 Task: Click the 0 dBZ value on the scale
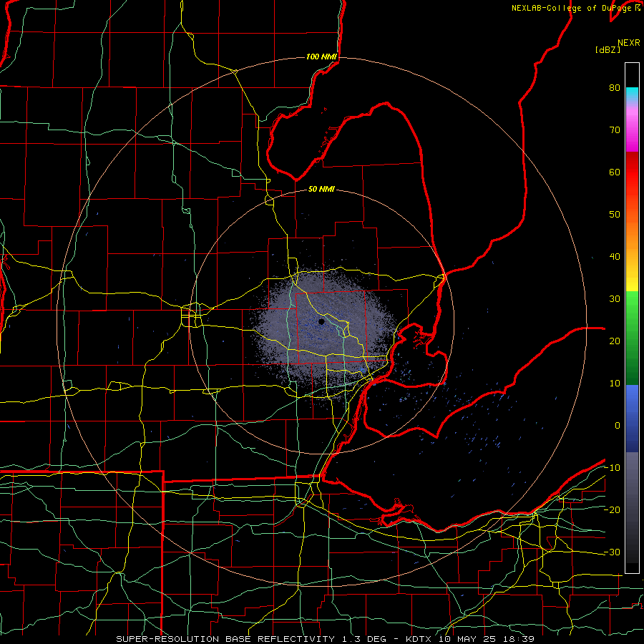pos(618,426)
